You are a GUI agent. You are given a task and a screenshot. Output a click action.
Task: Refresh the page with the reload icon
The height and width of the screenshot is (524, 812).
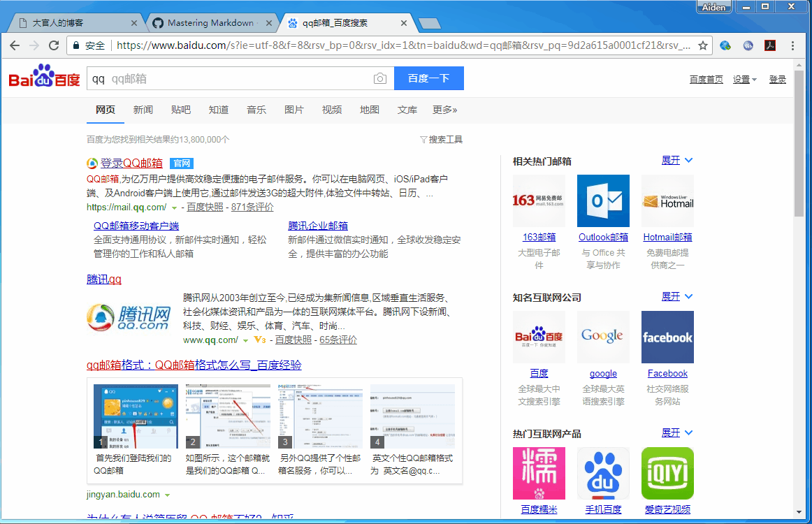[54, 45]
